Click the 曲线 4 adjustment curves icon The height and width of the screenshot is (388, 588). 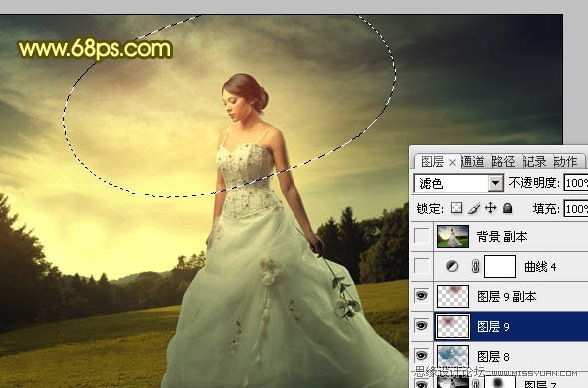pos(452,266)
